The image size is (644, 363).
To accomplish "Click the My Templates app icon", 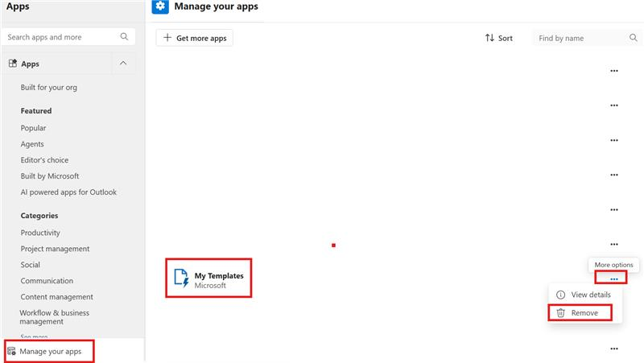I will click(x=181, y=278).
